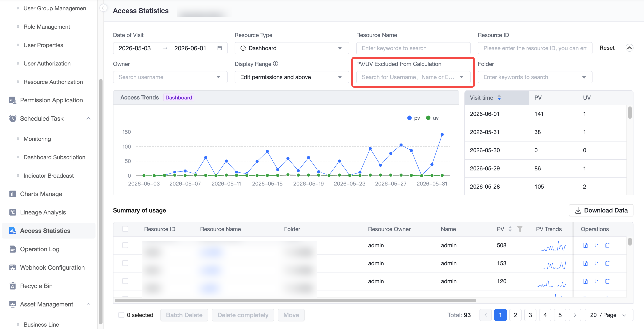Click the Download Data button
644x329 pixels.
(601, 210)
